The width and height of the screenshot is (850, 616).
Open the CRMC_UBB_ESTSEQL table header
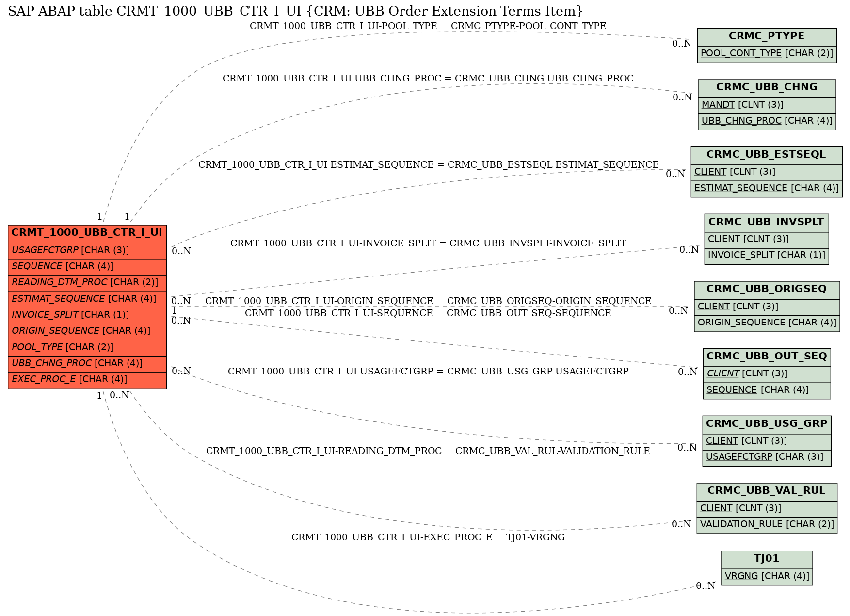coord(766,155)
